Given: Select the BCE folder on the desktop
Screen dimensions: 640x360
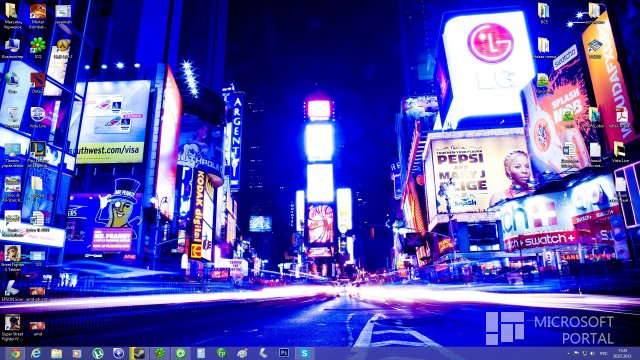Looking at the screenshot, I should coord(544,13).
